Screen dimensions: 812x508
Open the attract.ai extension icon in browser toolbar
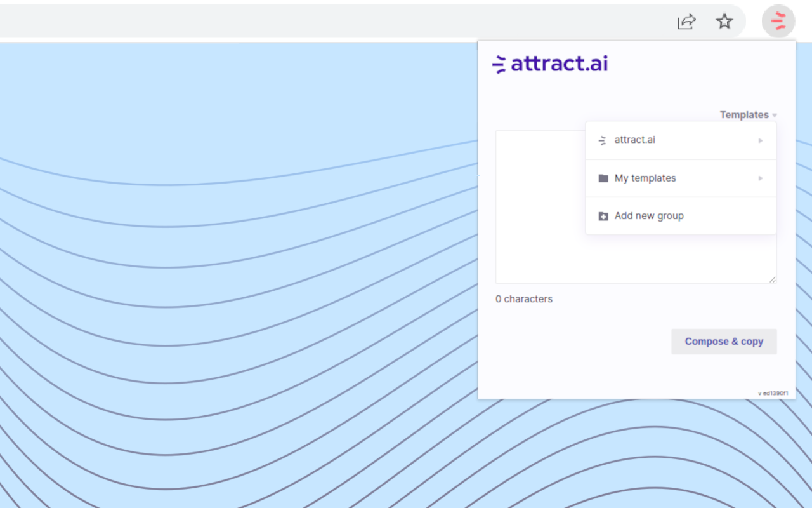778,21
